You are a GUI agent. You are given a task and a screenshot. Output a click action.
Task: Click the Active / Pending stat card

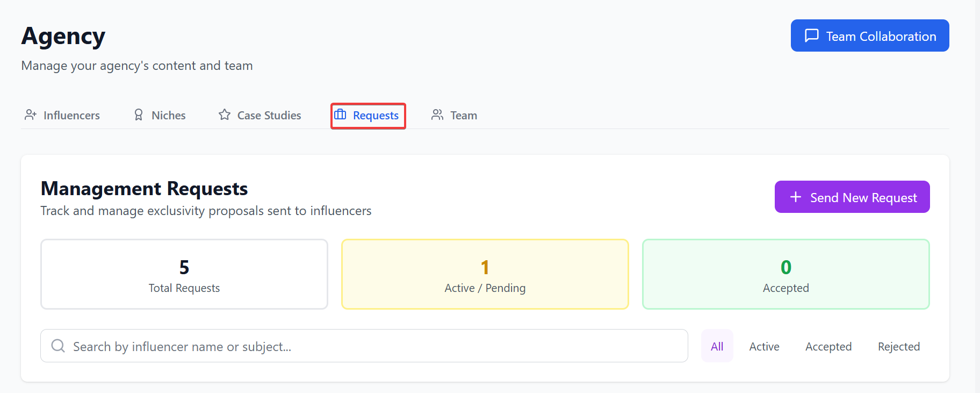pyautogui.click(x=485, y=274)
